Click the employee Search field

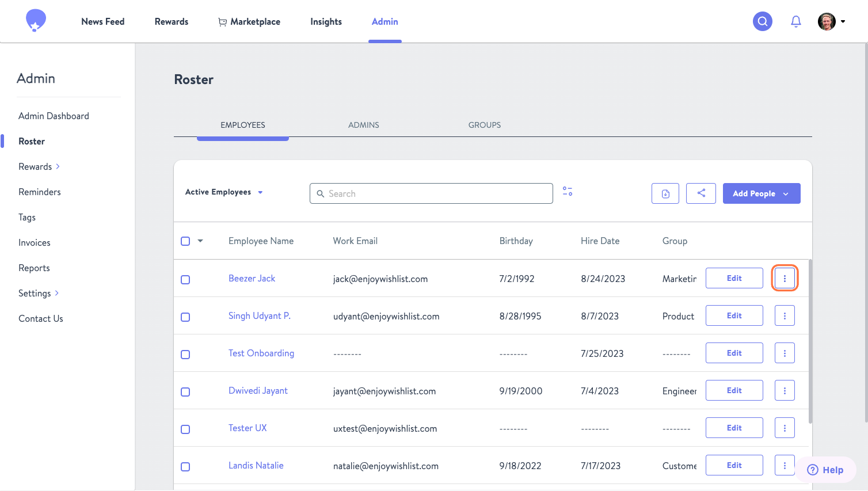pyautogui.click(x=431, y=193)
